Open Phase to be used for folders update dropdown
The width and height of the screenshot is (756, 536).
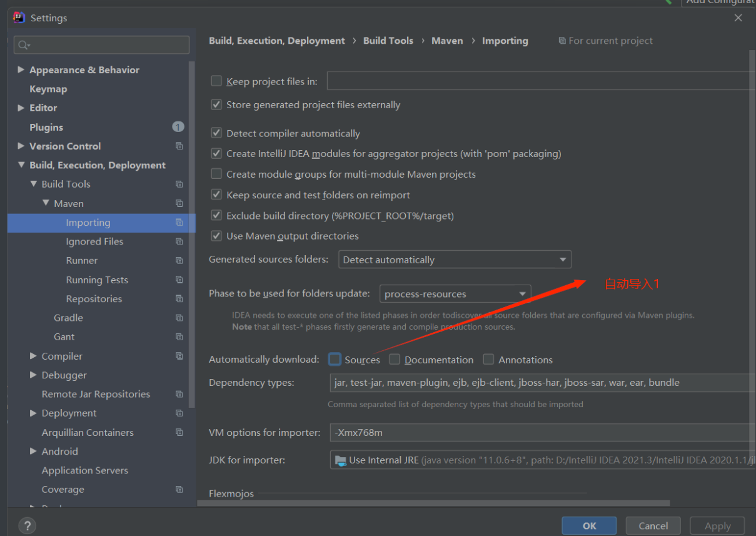coord(455,294)
